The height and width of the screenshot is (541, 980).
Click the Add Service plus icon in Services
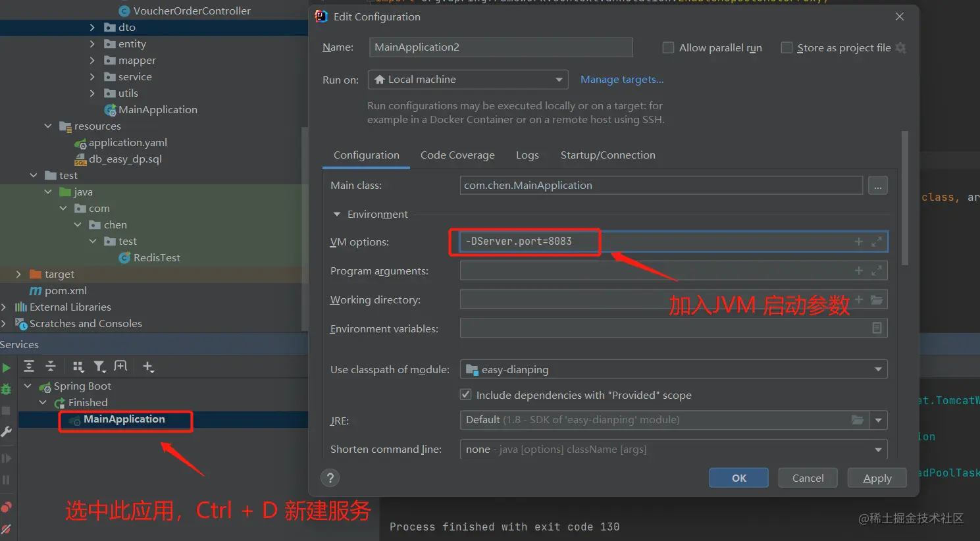point(148,367)
